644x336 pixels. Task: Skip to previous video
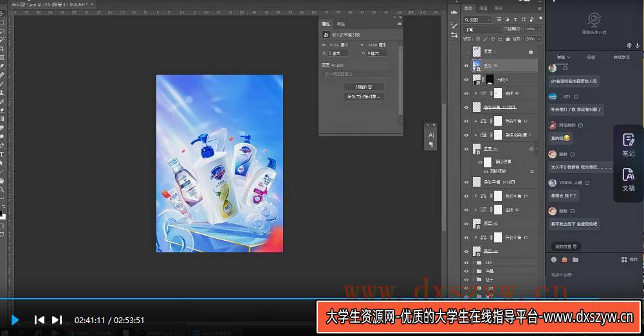(39, 320)
